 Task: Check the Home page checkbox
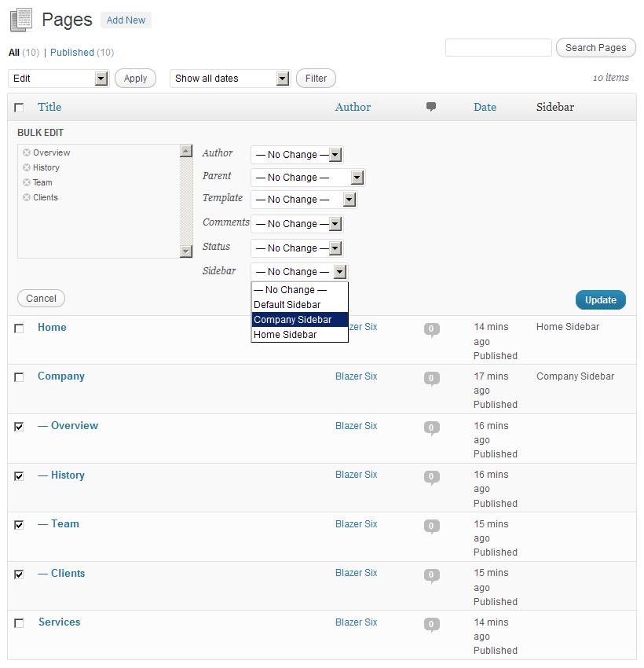coord(19,328)
